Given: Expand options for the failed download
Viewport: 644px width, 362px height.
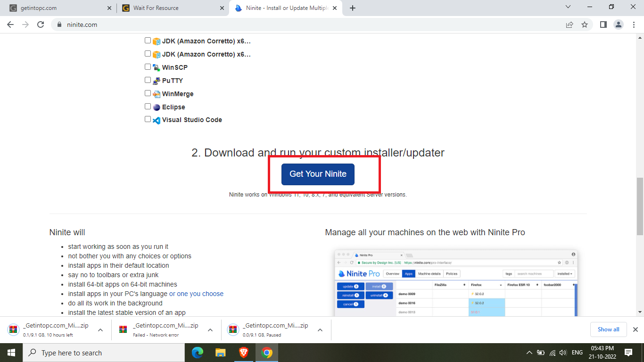Looking at the screenshot, I should pos(210,330).
